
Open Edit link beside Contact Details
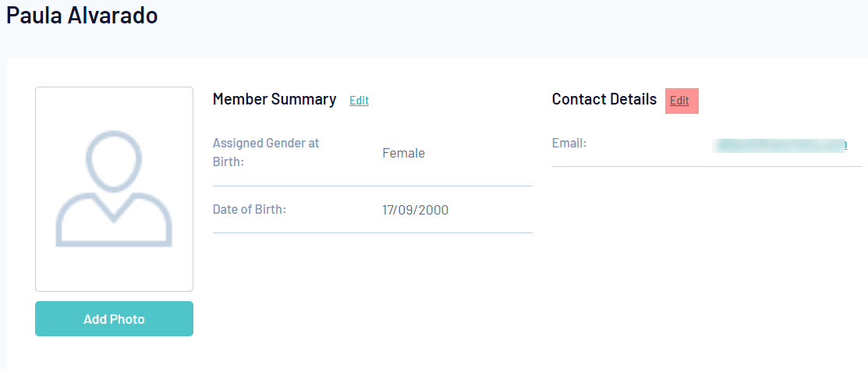679,101
